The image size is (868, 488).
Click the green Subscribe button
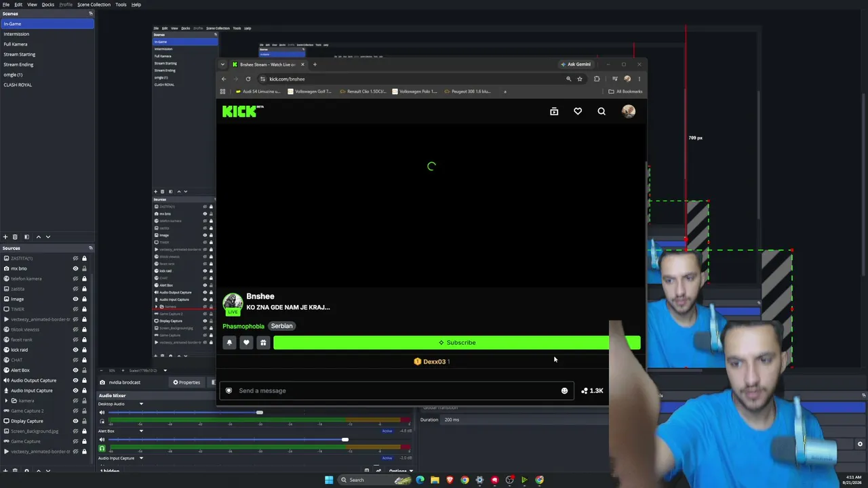tap(456, 343)
